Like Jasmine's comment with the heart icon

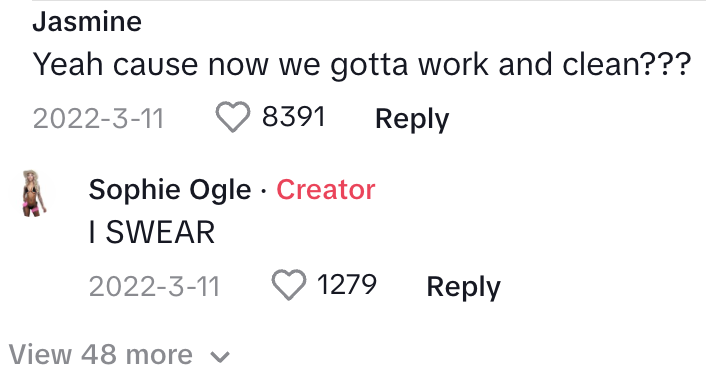pos(233,117)
